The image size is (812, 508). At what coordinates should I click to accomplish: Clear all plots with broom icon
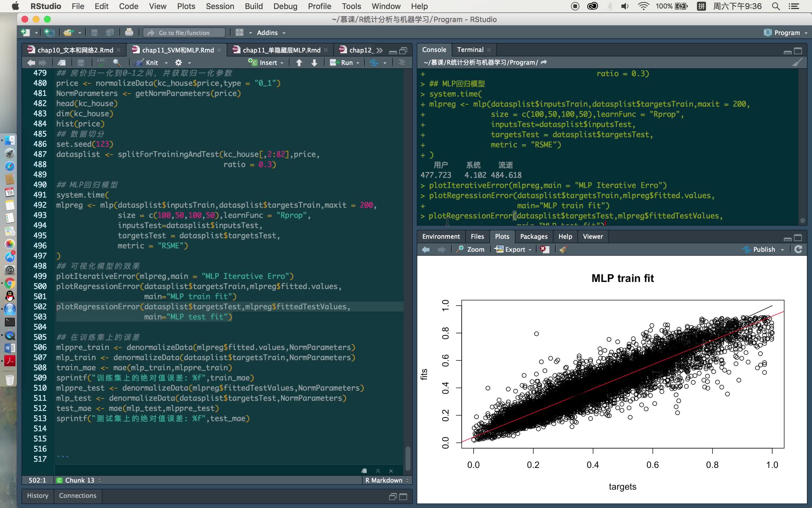563,249
